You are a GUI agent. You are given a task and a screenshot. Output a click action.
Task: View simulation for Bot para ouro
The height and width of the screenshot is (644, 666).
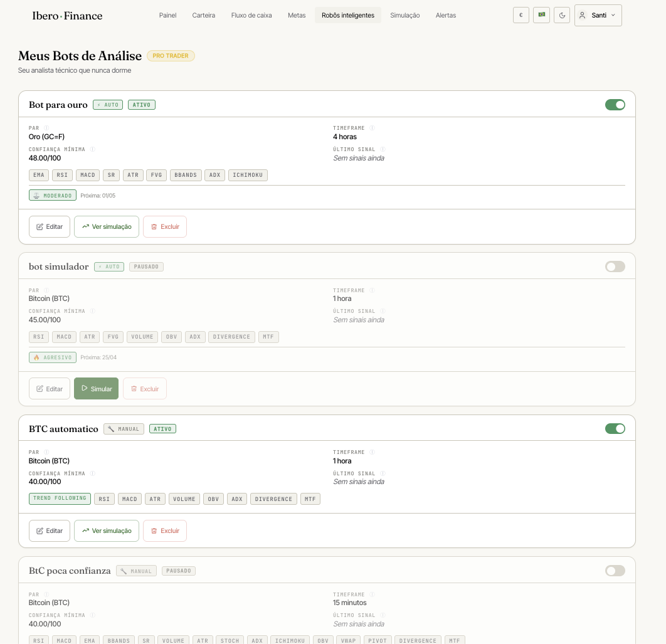(107, 226)
